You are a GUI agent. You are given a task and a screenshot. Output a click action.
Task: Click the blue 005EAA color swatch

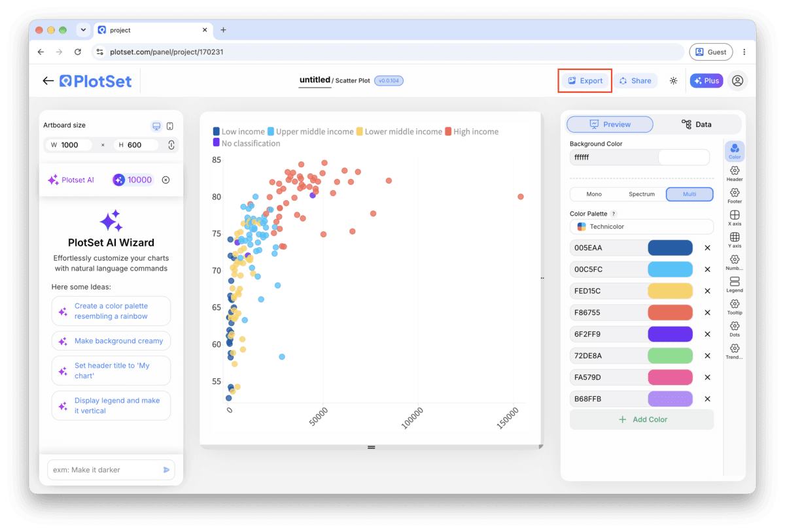pyautogui.click(x=670, y=248)
